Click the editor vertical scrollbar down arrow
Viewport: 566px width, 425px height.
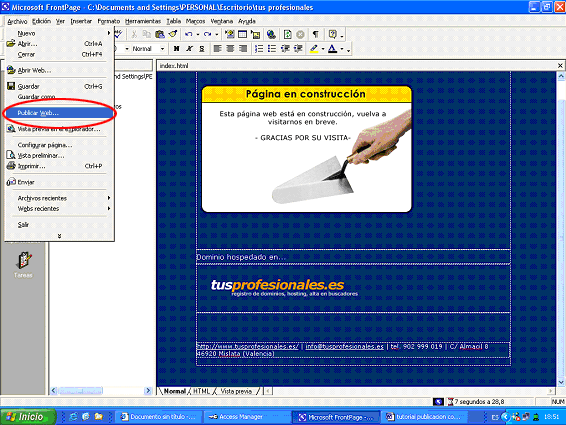point(561,382)
